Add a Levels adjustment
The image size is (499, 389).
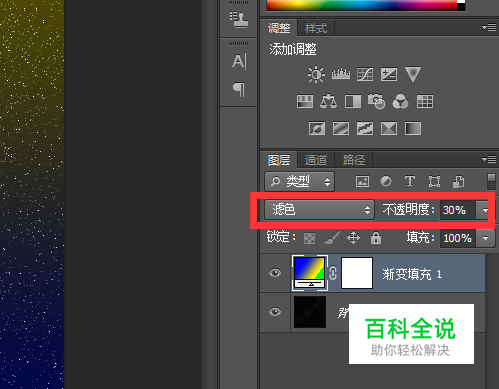(341, 74)
